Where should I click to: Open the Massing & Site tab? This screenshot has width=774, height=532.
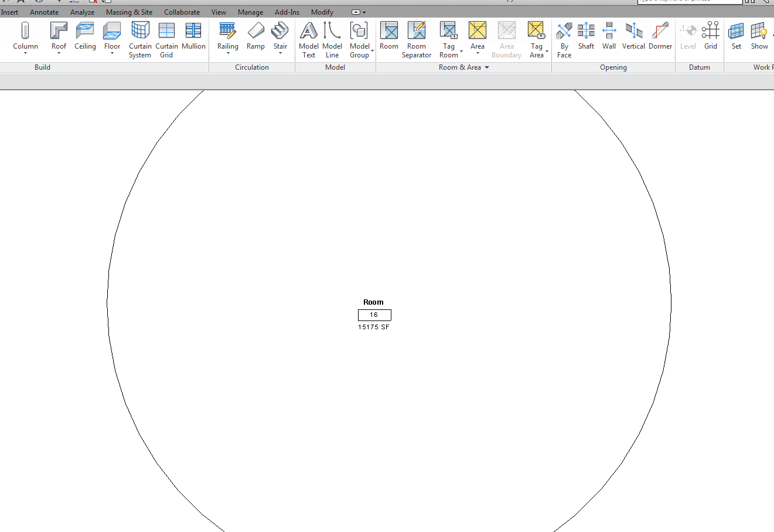click(x=129, y=12)
